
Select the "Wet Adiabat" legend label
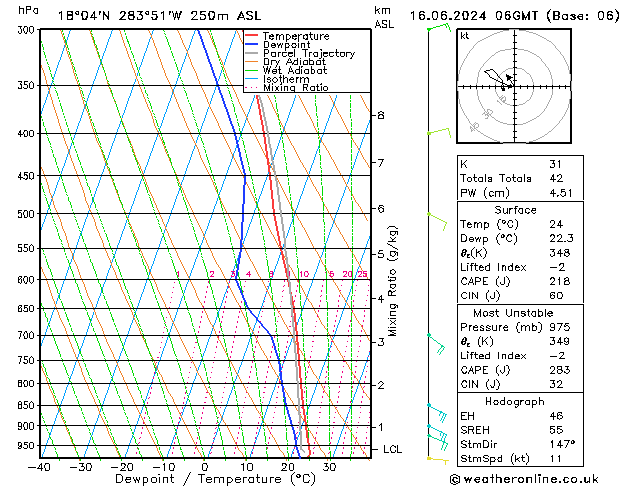pos(295,70)
